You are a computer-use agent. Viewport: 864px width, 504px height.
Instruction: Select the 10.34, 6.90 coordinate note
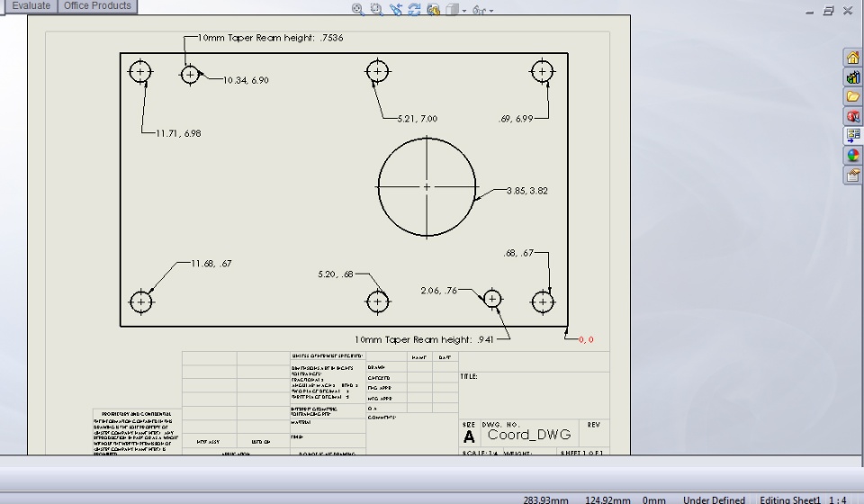tap(246, 80)
